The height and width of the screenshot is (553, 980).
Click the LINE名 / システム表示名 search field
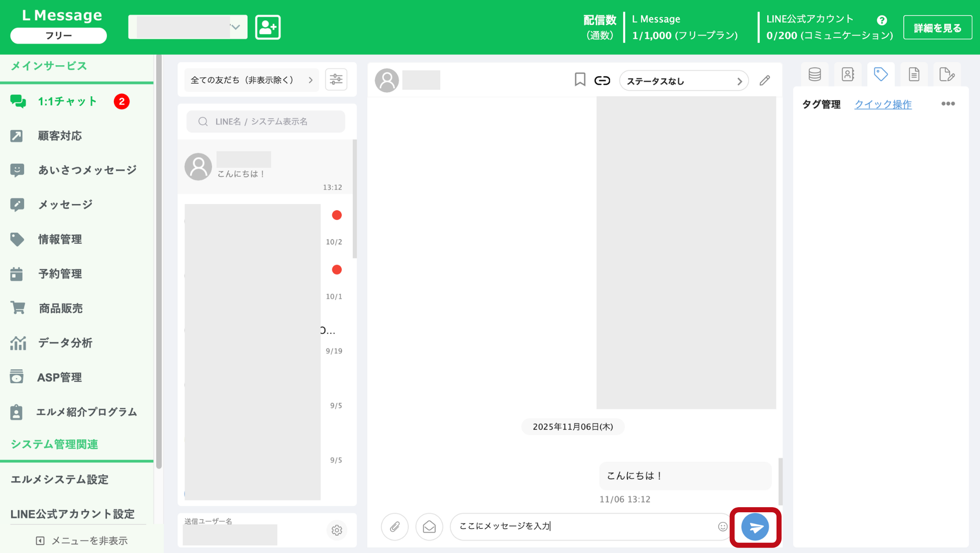[x=265, y=122]
